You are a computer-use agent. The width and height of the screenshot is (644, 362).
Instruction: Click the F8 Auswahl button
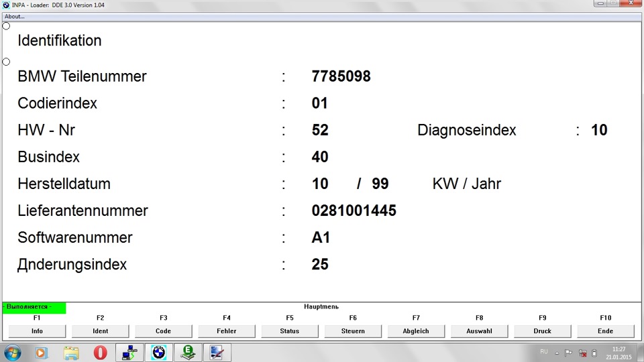point(479,330)
